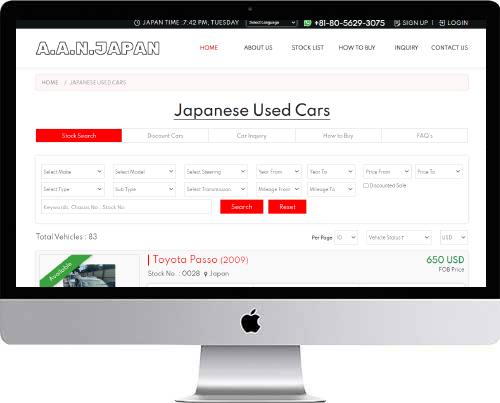Switch currency using the USD dropdown
Image resolution: width=500 pixels, height=403 pixels.
tap(454, 237)
